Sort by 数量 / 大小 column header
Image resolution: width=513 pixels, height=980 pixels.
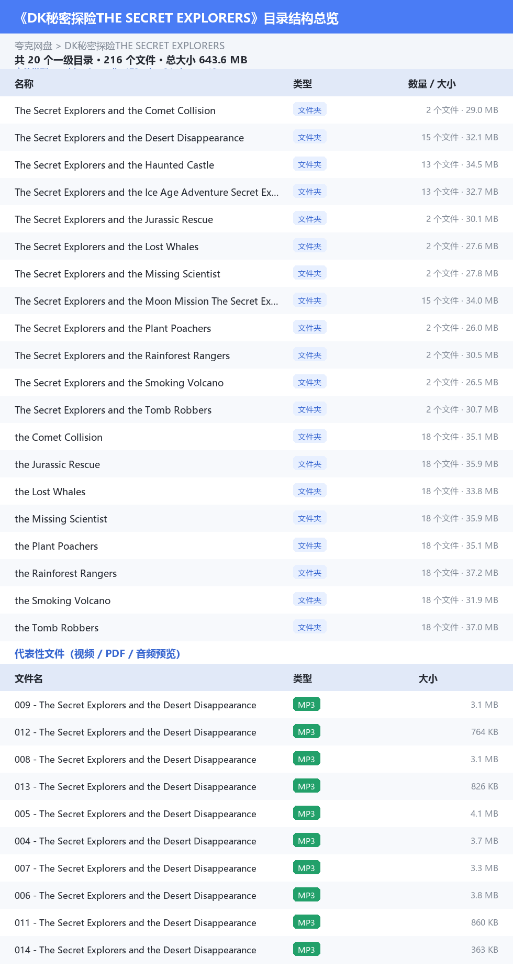[432, 84]
